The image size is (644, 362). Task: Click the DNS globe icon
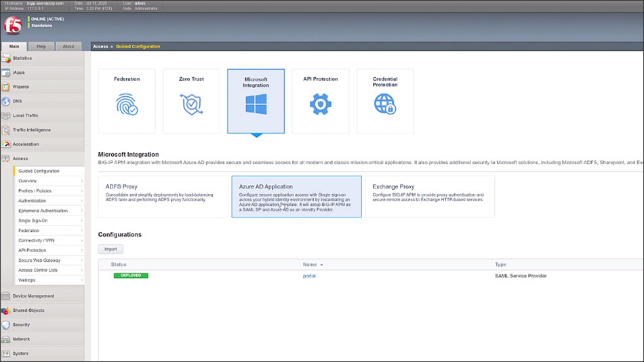(x=5, y=102)
